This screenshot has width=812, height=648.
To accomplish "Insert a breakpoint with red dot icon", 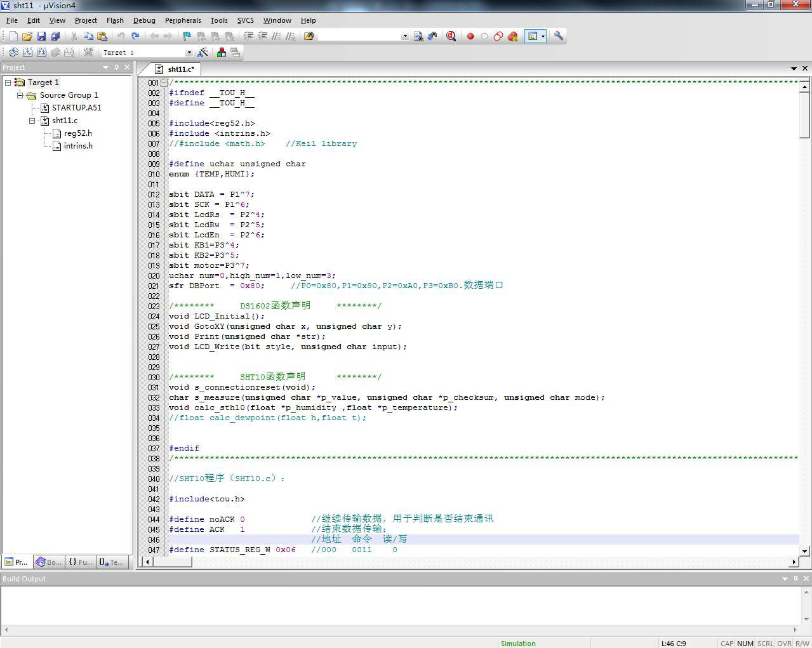I will (470, 36).
